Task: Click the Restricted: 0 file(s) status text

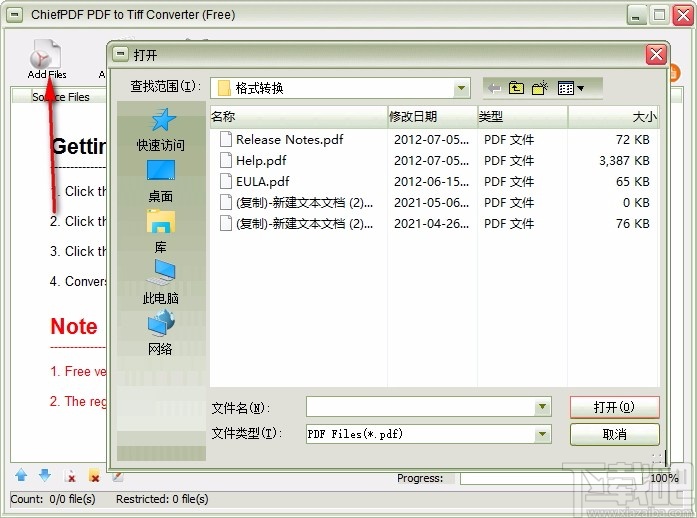Action: tap(162, 499)
